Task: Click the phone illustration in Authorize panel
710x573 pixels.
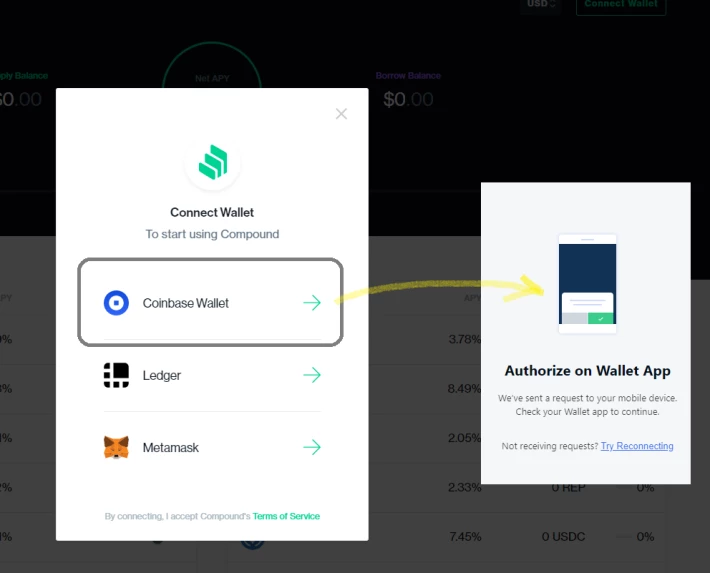Action: pyautogui.click(x=587, y=284)
